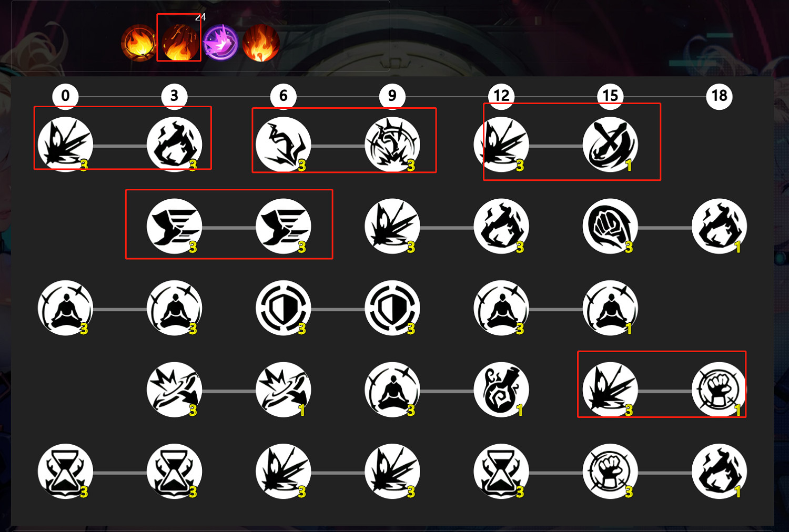
Task: Choose the circular lightning burst node
Action: coord(392,145)
